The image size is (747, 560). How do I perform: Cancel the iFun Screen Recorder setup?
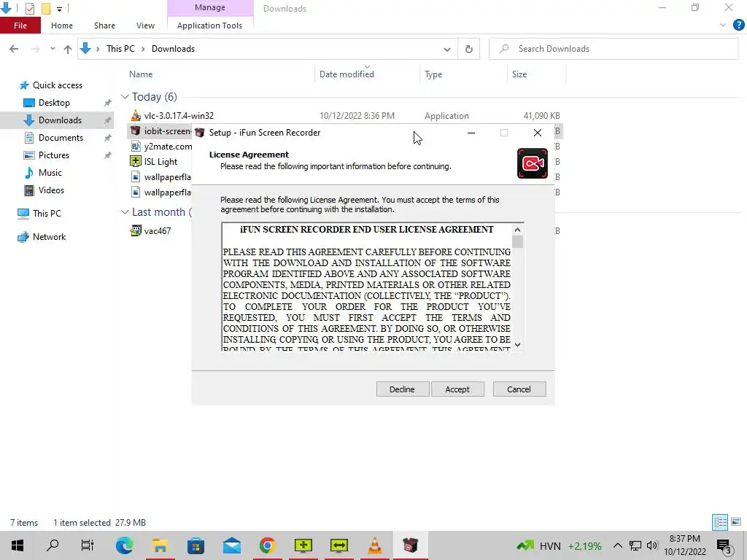pyautogui.click(x=519, y=389)
